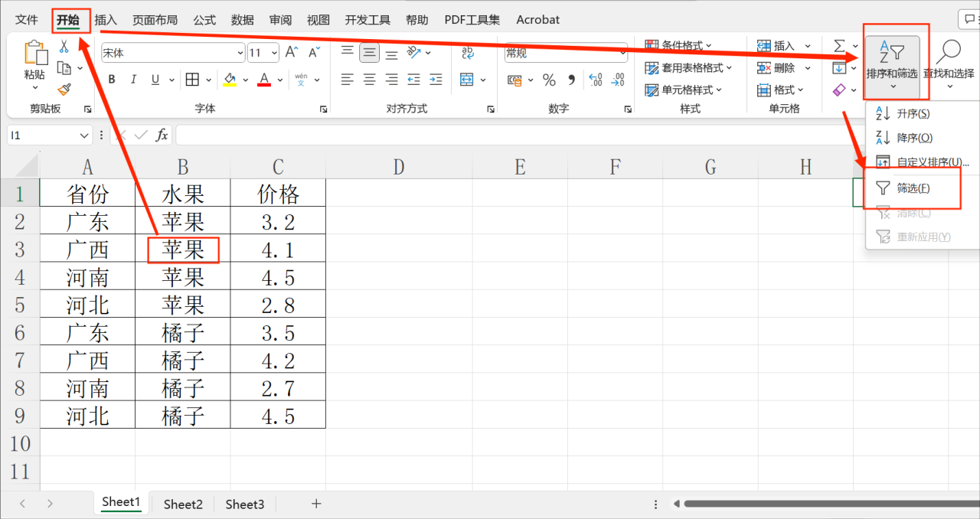The image size is (980, 519).
Task: Switch to the 页面布局 tab
Action: pos(155,19)
